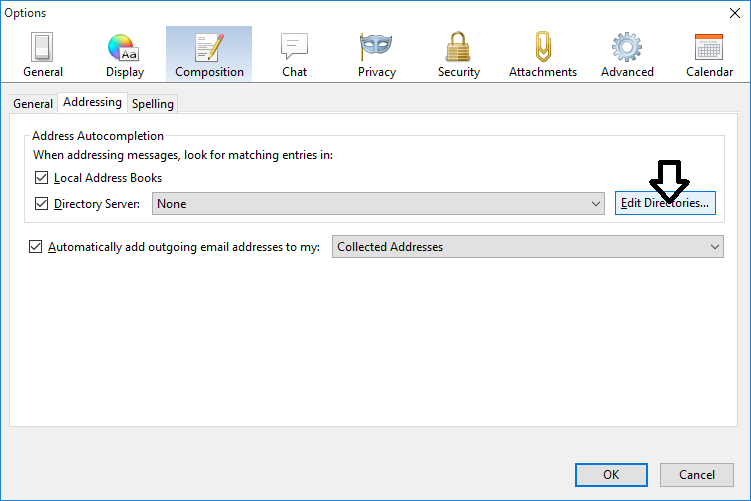Screen dimensions: 751x501
Task: Open the General options light switch icon
Action: pyautogui.click(x=42, y=48)
